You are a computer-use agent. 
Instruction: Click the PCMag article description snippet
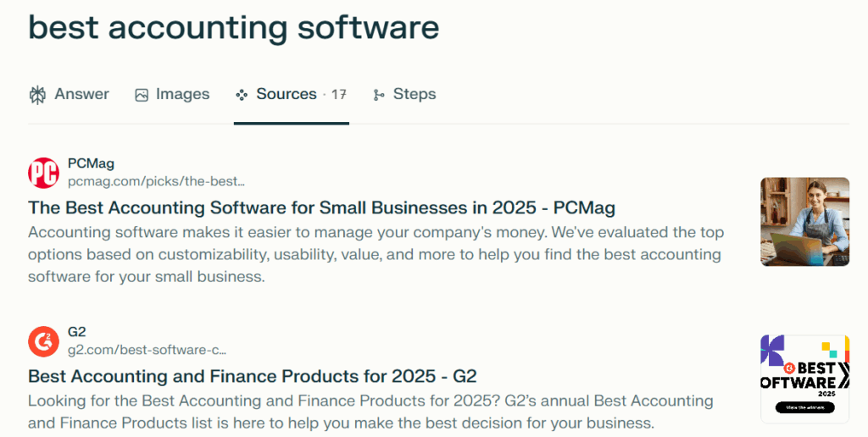pyautogui.click(x=376, y=254)
